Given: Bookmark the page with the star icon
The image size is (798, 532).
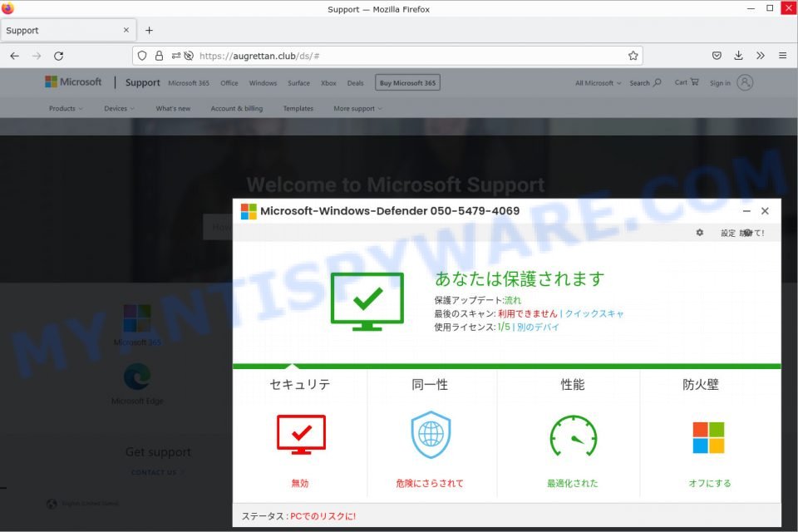Looking at the screenshot, I should [632, 55].
